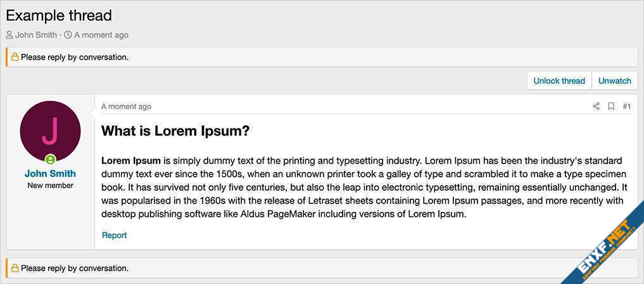
Task: Click the lock icon in the bottom notice
Action: pos(15,268)
